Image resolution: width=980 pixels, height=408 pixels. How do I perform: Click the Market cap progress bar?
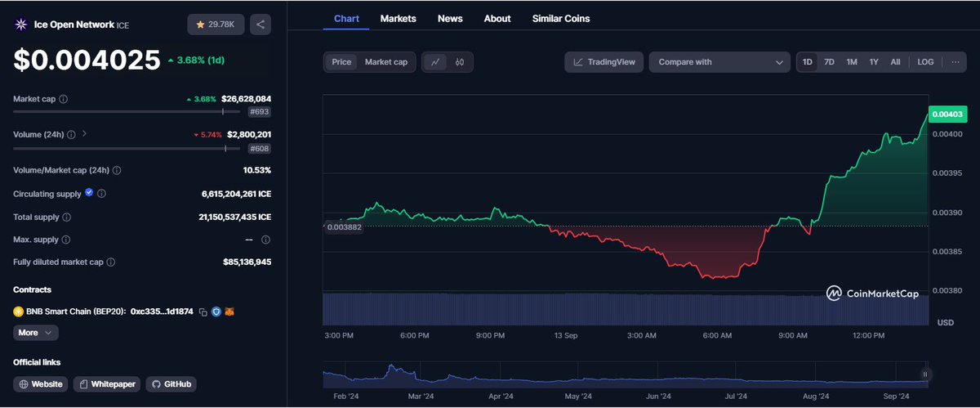(128, 111)
